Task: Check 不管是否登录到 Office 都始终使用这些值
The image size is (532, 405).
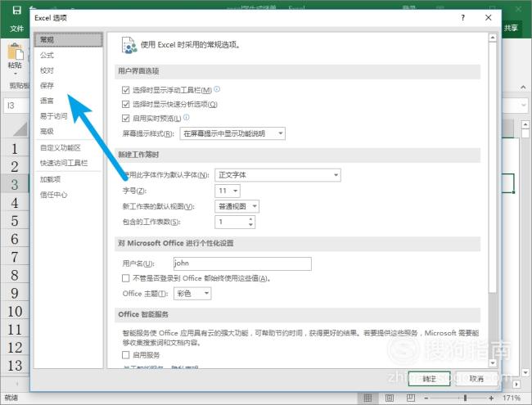Action: click(x=125, y=278)
